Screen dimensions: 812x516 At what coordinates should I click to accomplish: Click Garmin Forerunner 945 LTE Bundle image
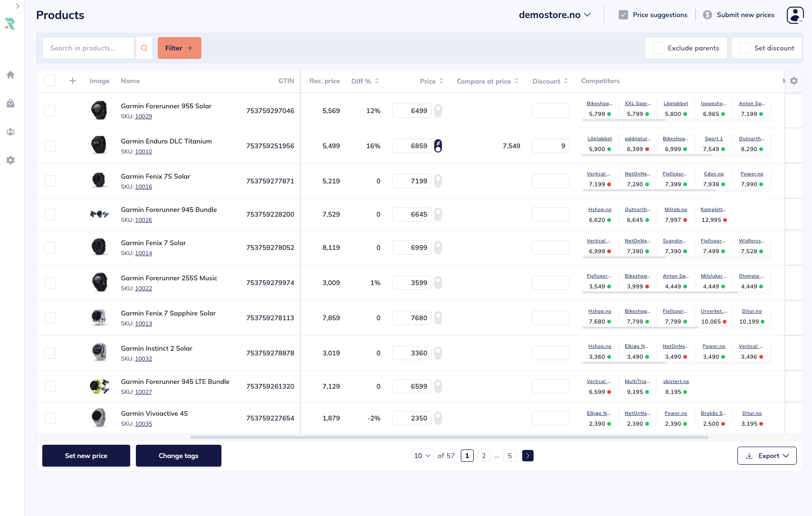tap(99, 386)
